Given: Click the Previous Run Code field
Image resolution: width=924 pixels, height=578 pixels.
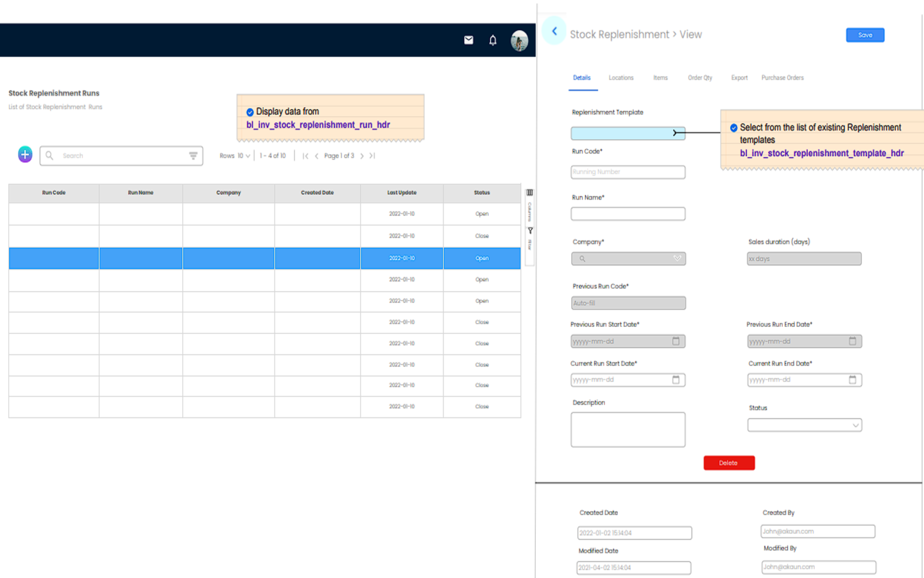Looking at the screenshot, I should pyautogui.click(x=628, y=303).
